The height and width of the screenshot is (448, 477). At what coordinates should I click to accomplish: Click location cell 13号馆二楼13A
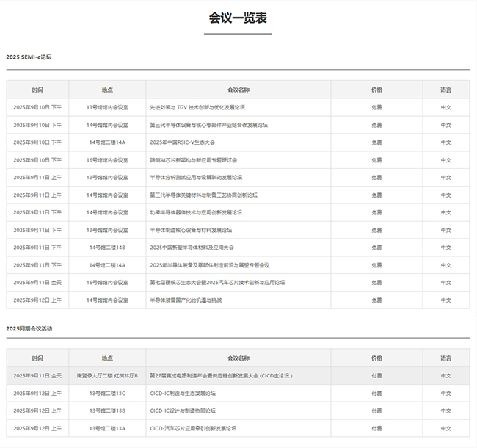tap(107, 428)
